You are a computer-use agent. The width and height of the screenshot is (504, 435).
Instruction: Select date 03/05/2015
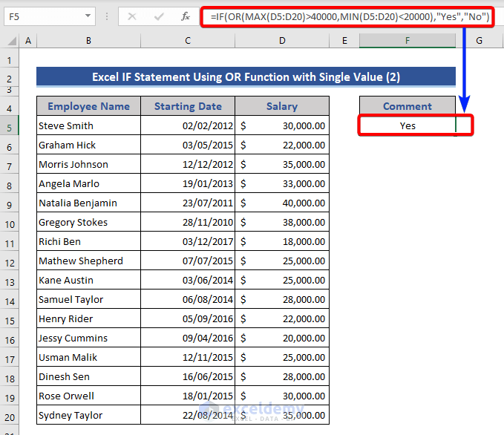pos(188,145)
